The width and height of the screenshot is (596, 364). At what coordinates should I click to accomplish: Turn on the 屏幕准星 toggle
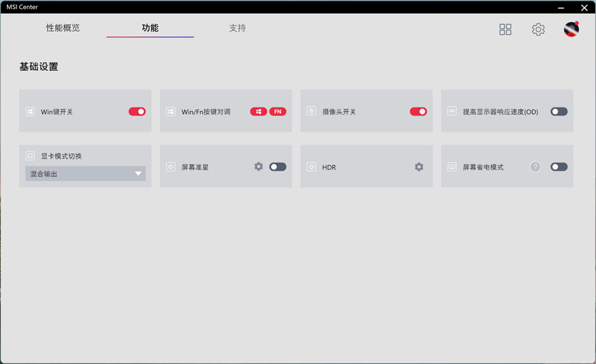tap(278, 167)
